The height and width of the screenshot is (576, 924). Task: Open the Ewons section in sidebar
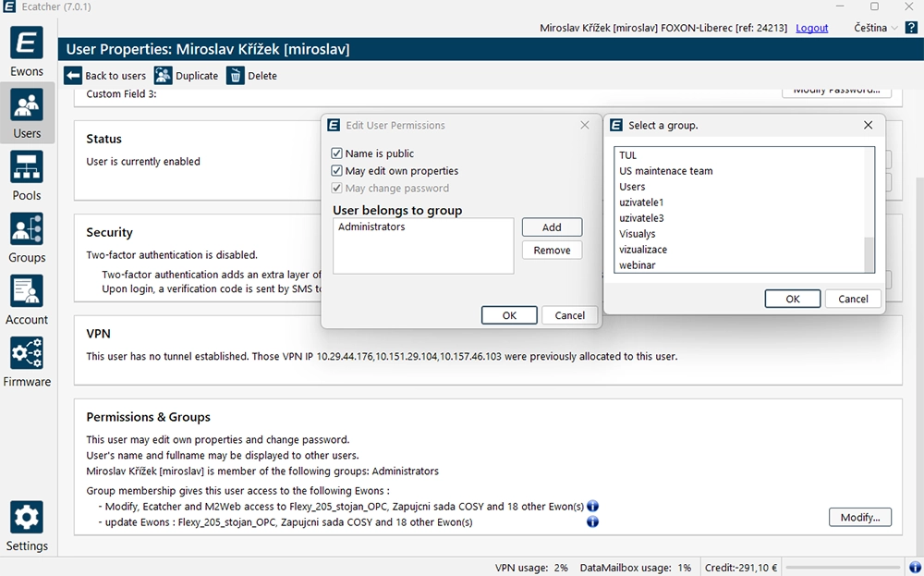(x=27, y=43)
